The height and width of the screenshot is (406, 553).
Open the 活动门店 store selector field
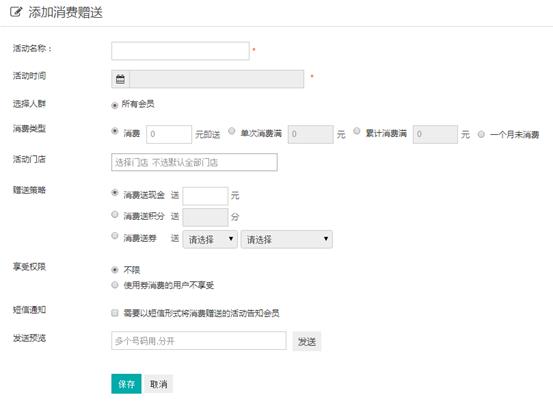coord(194,162)
